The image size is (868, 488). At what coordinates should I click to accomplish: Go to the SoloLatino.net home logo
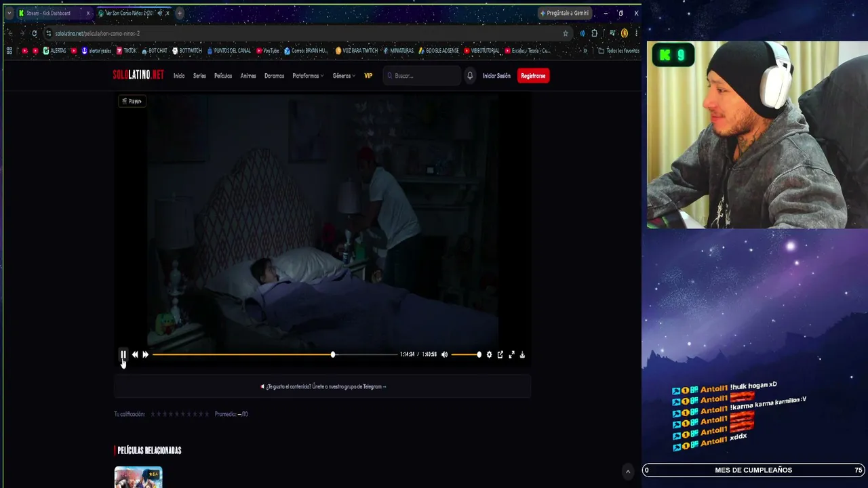pyautogui.click(x=138, y=75)
